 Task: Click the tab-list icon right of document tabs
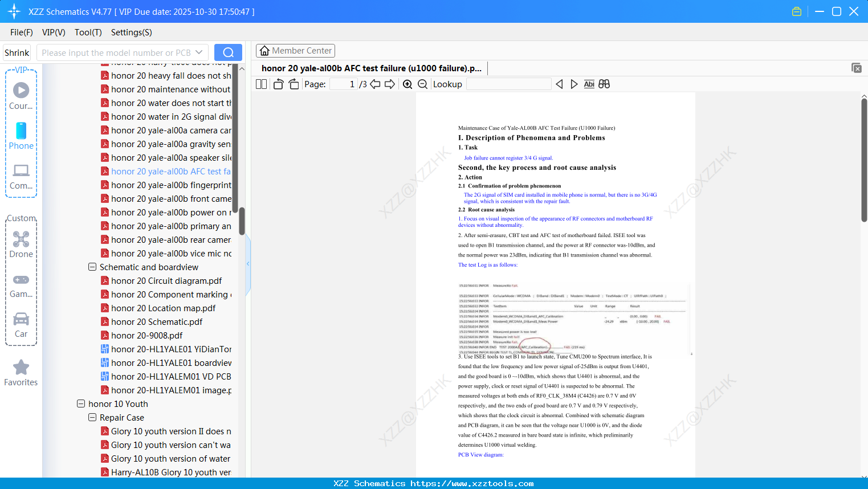point(857,68)
